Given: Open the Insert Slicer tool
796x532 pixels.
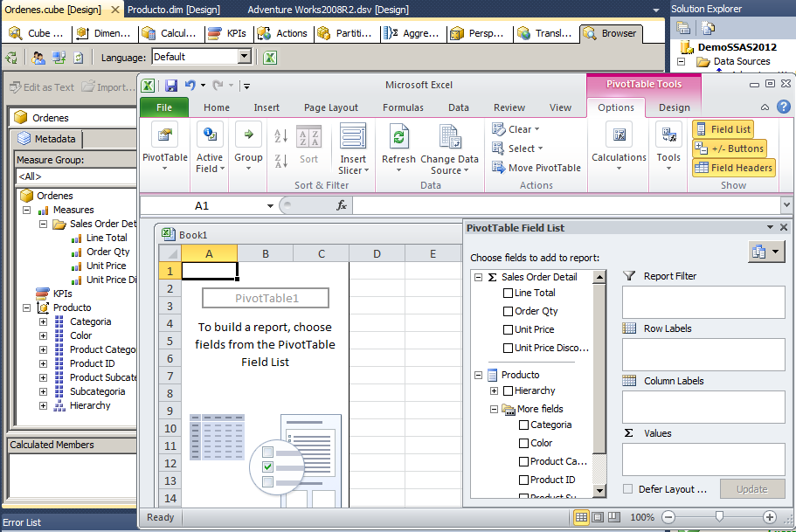Looking at the screenshot, I should click(x=353, y=138).
